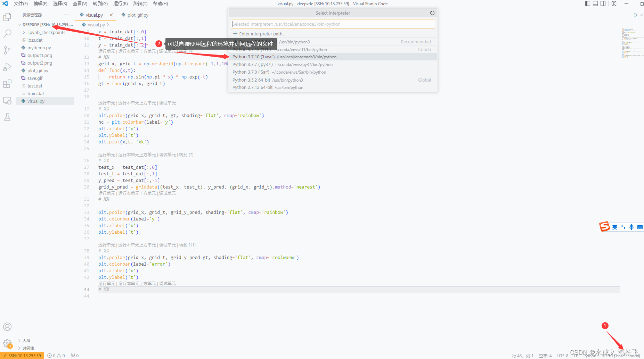Open the 编辑(E) menu
The image size is (644, 359).
coord(40,3)
